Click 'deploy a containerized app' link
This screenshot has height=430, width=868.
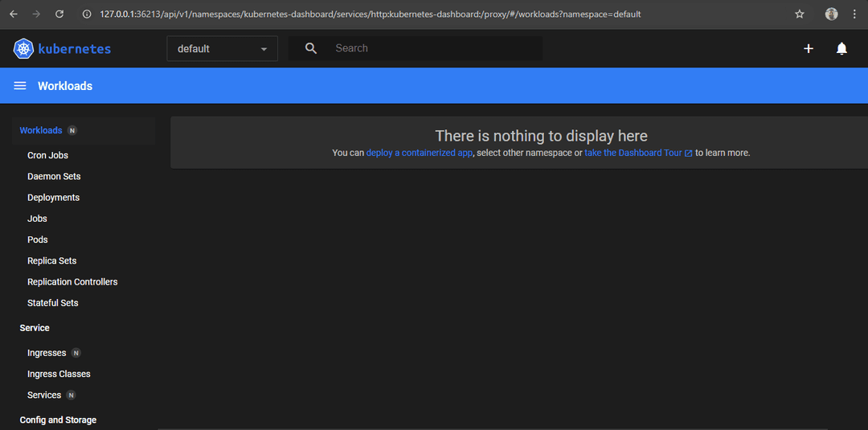coord(419,153)
